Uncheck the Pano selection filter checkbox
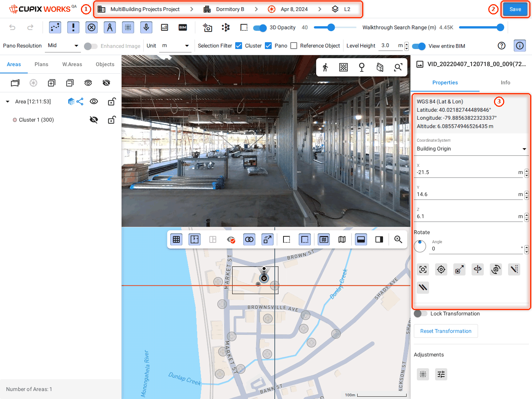Image resolution: width=532 pixels, height=399 pixels. (x=268, y=46)
